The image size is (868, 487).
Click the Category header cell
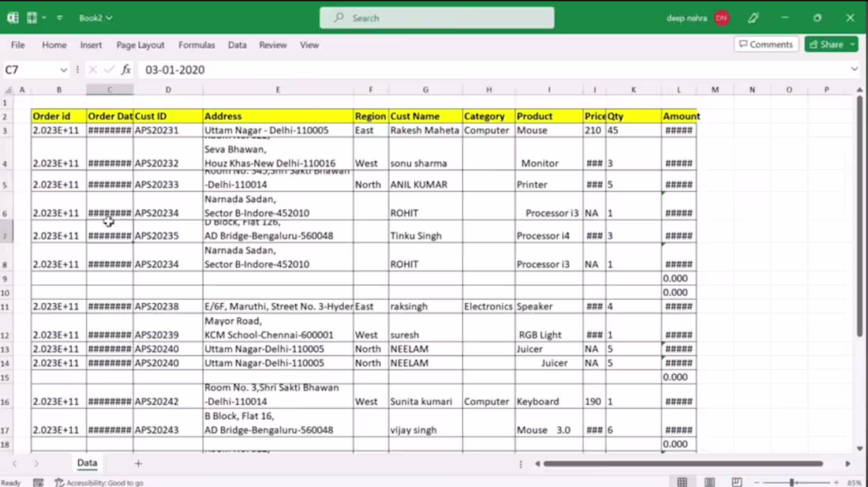488,116
